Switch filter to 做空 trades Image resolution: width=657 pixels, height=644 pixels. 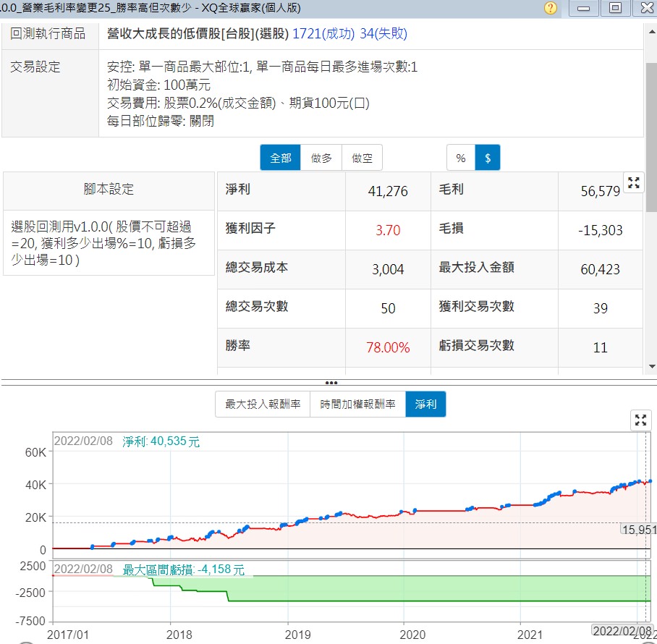point(362,158)
